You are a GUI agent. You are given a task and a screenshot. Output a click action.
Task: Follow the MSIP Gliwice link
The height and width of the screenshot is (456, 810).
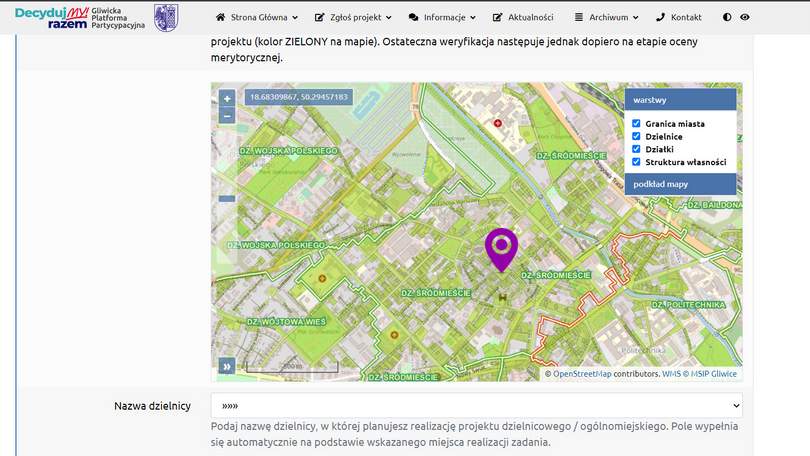[712, 374]
